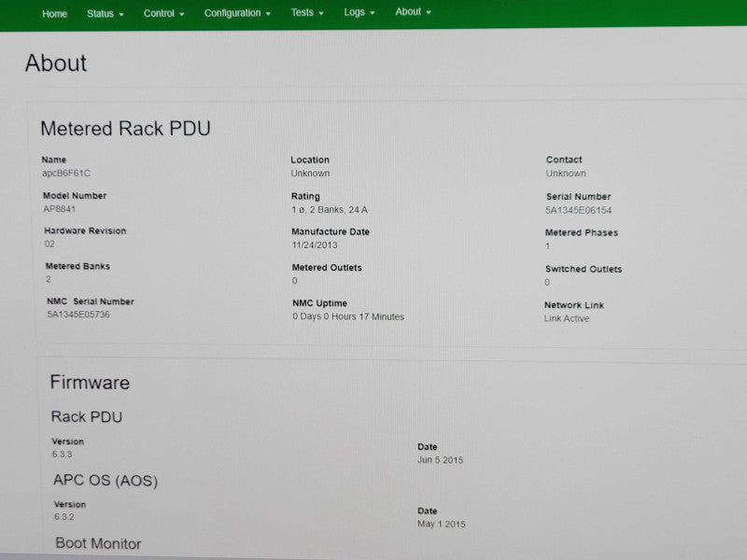Open the About dropdown menu
The image size is (747, 560).
pyautogui.click(x=413, y=11)
